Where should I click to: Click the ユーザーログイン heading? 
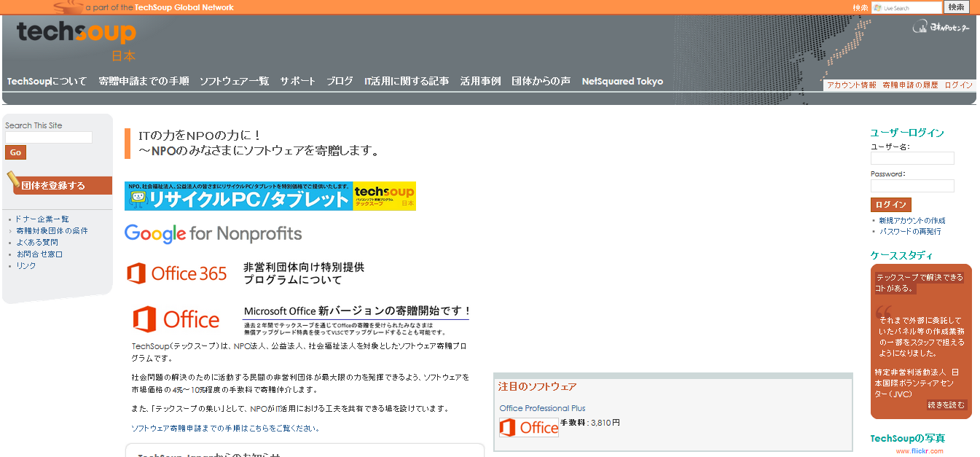907,133
